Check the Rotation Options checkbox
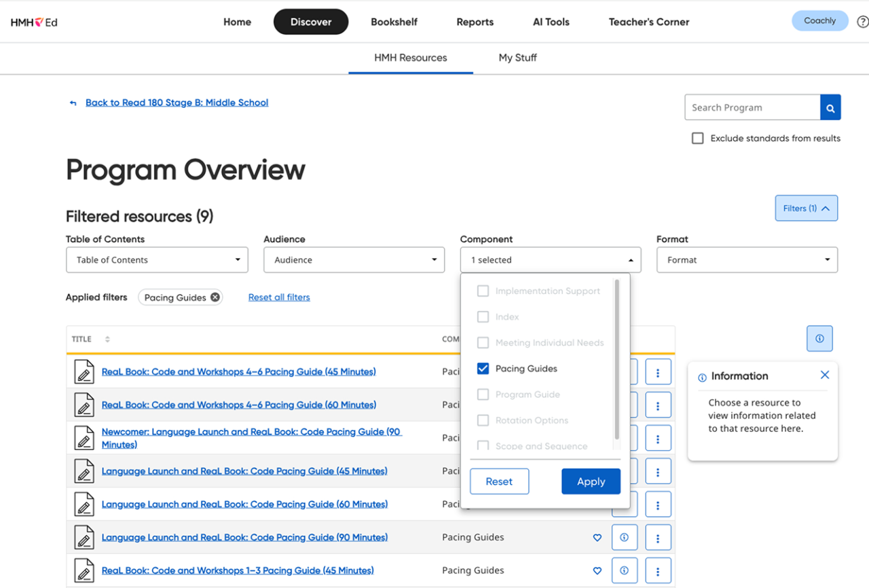 tap(483, 420)
